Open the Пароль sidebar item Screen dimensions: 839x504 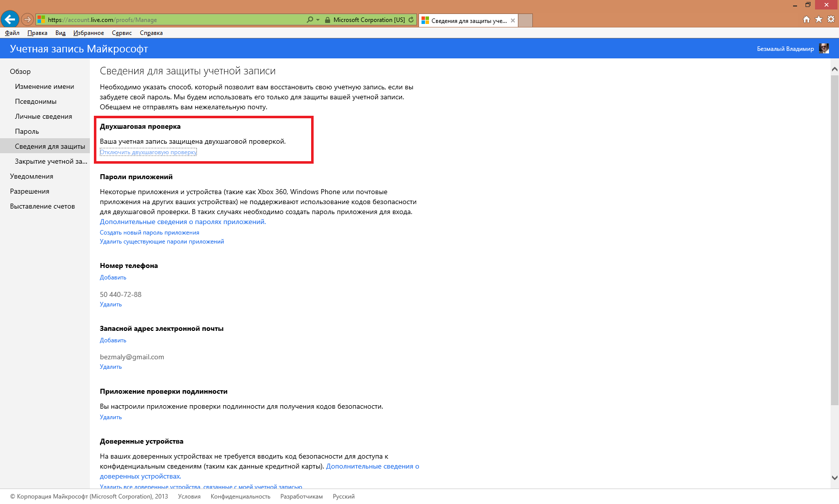(27, 131)
